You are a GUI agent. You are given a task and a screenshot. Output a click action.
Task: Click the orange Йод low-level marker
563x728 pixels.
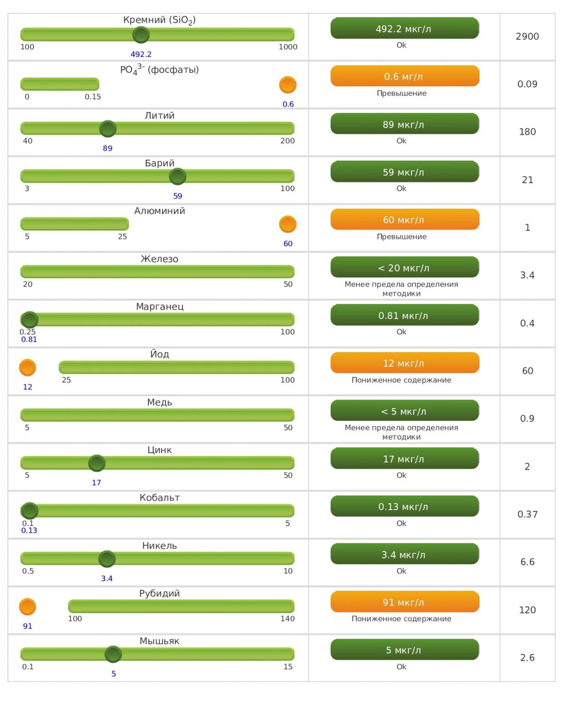coord(27,368)
